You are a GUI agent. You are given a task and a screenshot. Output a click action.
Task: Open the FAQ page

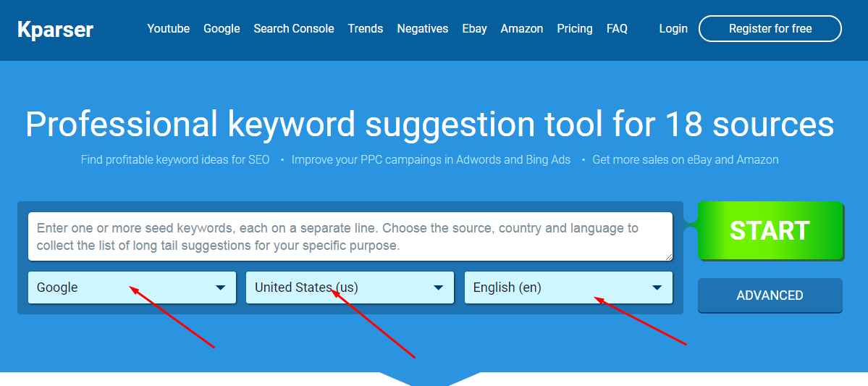(617, 29)
